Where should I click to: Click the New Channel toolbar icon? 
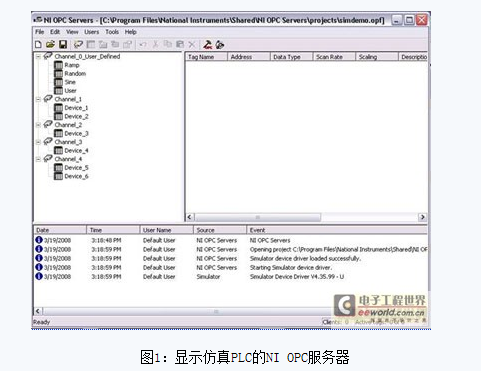78,44
